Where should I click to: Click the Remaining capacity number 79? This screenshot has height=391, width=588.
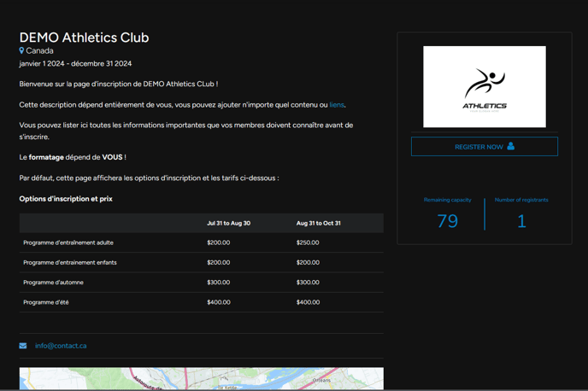point(447,221)
